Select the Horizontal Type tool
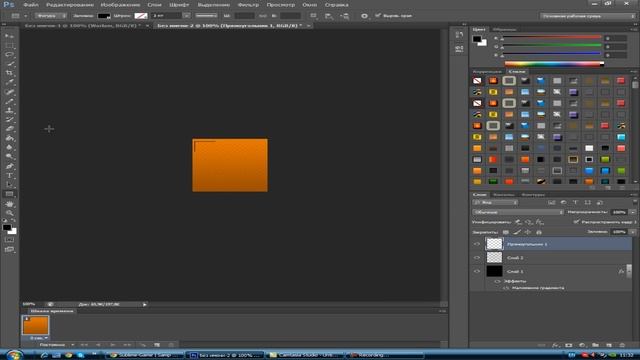640x360 pixels. pos(9,176)
